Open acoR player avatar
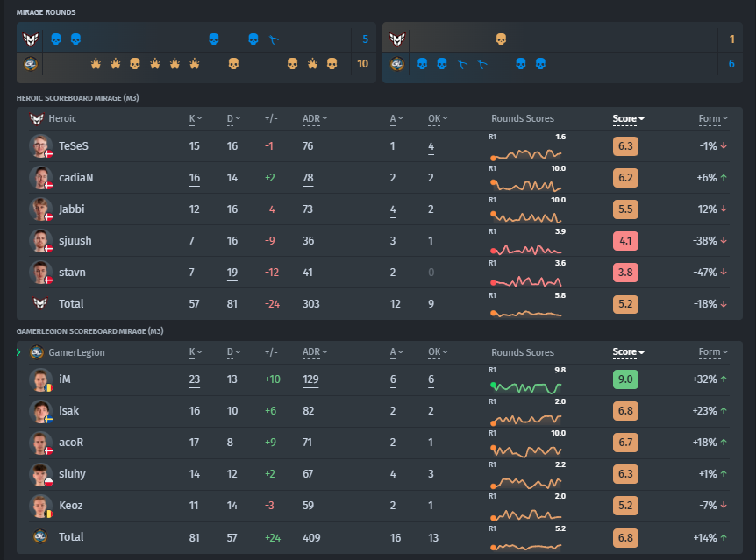The image size is (756, 560). tap(40, 443)
